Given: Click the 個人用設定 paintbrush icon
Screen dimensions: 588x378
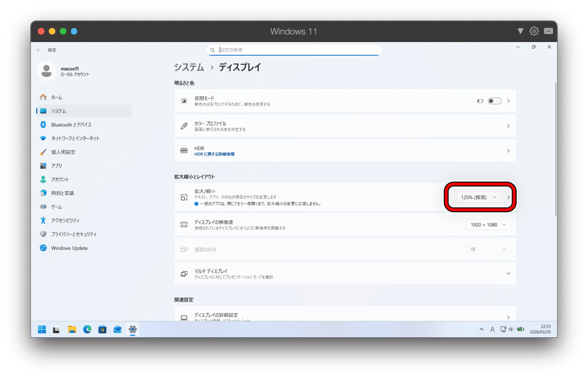Looking at the screenshot, I should (x=43, y=152).
